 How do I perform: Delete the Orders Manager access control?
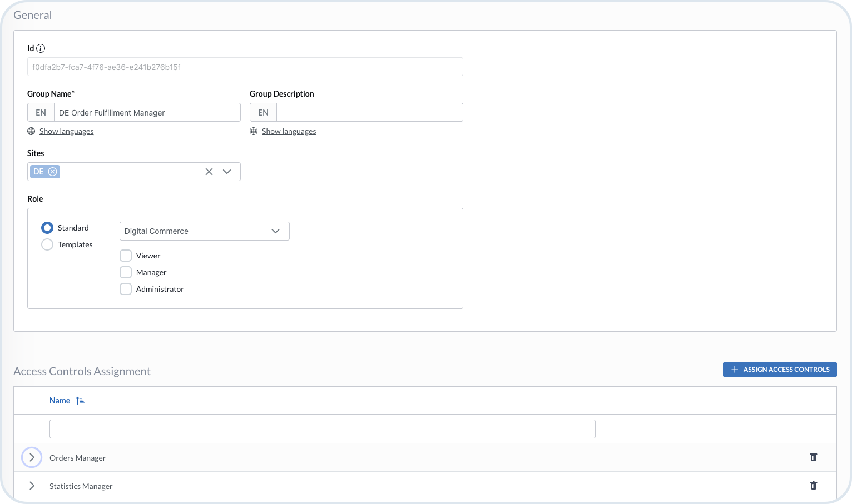[814, 457]
